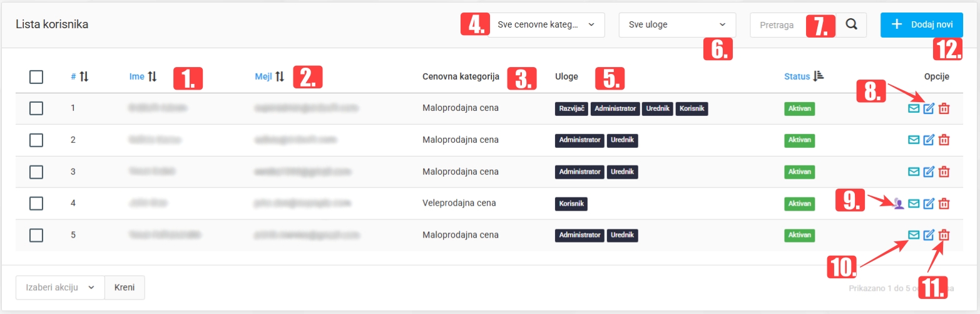
Task: Open the "Izaberi akciju" action dropdown
Action: [x=59, y=287]
